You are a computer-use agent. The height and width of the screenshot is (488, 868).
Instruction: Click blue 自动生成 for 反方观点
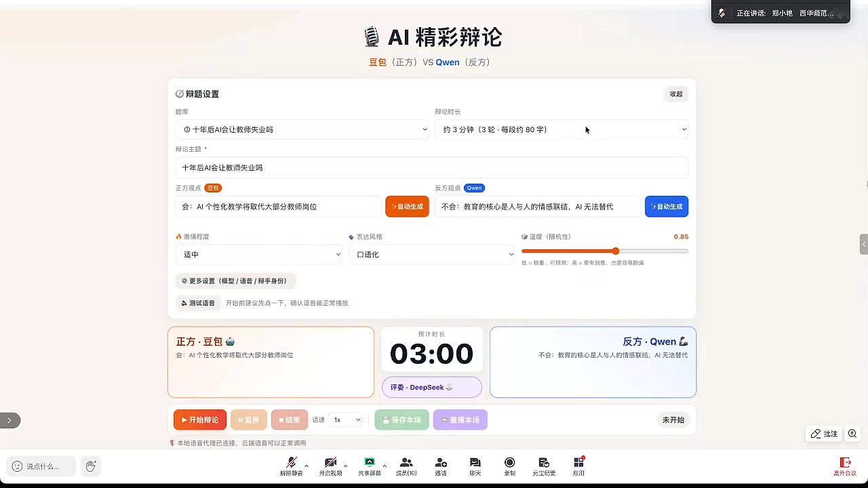tap(667, 207)
